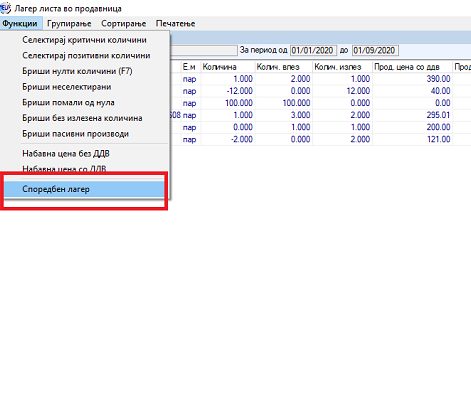Click the application icon in title bar
The image size is (471, 398).
click(5, 8)
